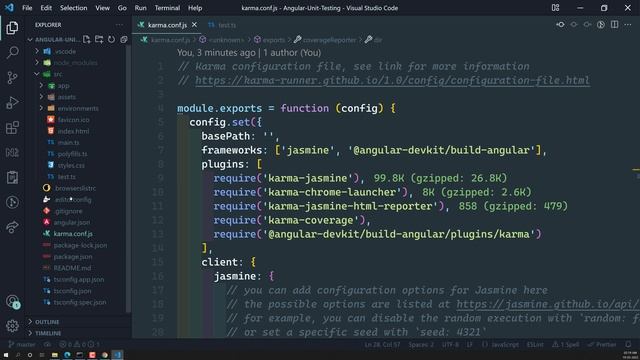Click 1 Spell indicator in status bar
The image size is (640, 360).
(x=565, y=344)
